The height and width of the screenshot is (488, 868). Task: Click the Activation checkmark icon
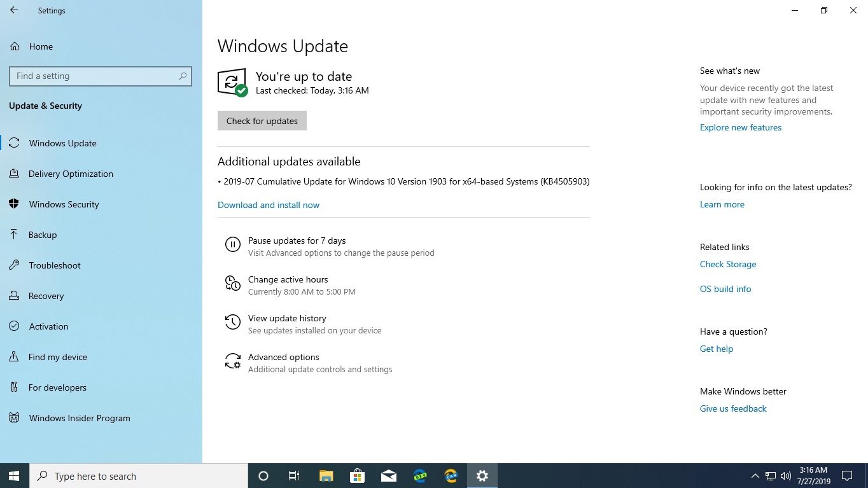[14, 326]
